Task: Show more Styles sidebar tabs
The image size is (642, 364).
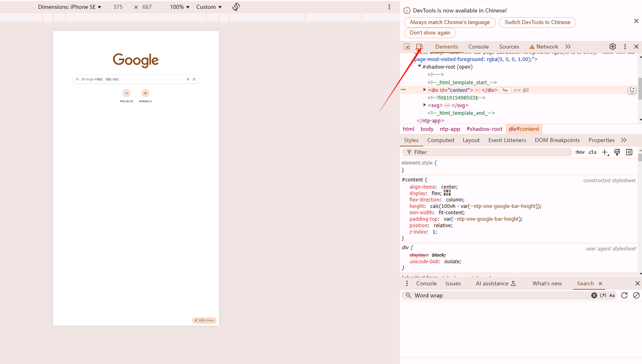Action: (x=624, y=140)
